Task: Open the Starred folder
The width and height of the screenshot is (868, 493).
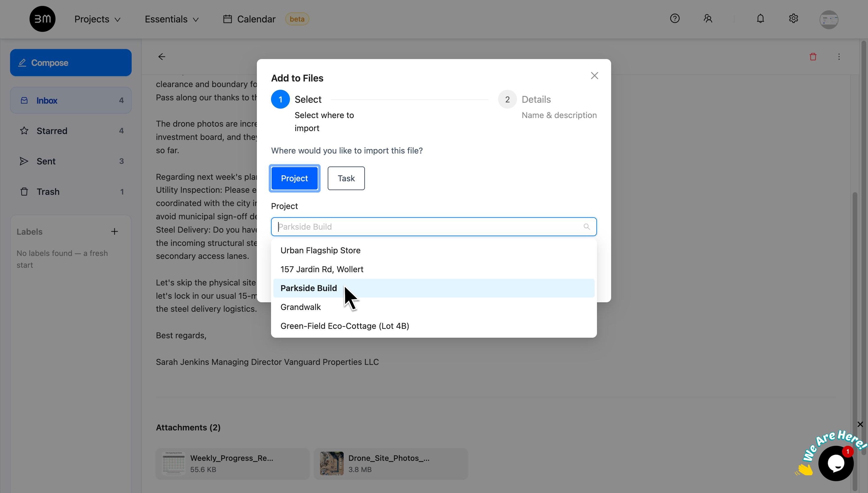Action: click(71, 131)
